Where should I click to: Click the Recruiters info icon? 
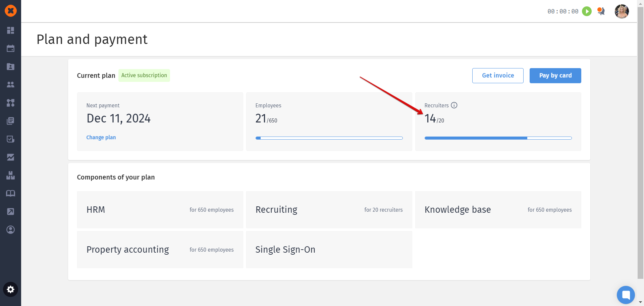[454, 105]
